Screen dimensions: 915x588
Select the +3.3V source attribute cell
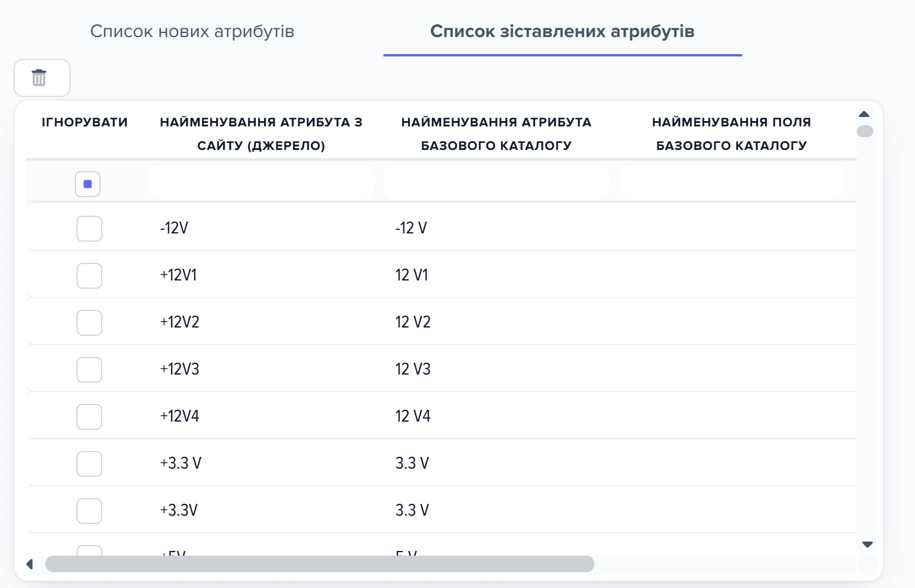pos(262,510)
